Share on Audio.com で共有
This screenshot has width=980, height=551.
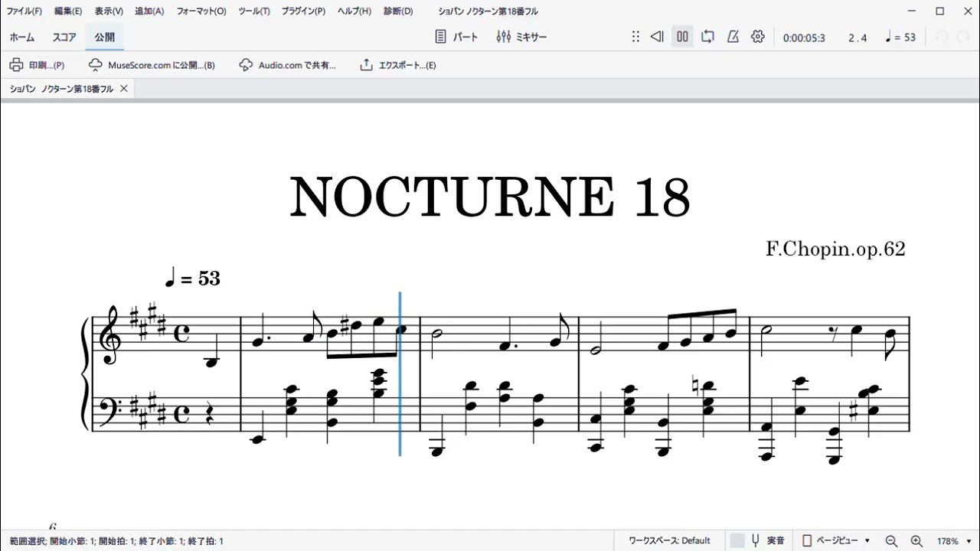click(287, 65)
